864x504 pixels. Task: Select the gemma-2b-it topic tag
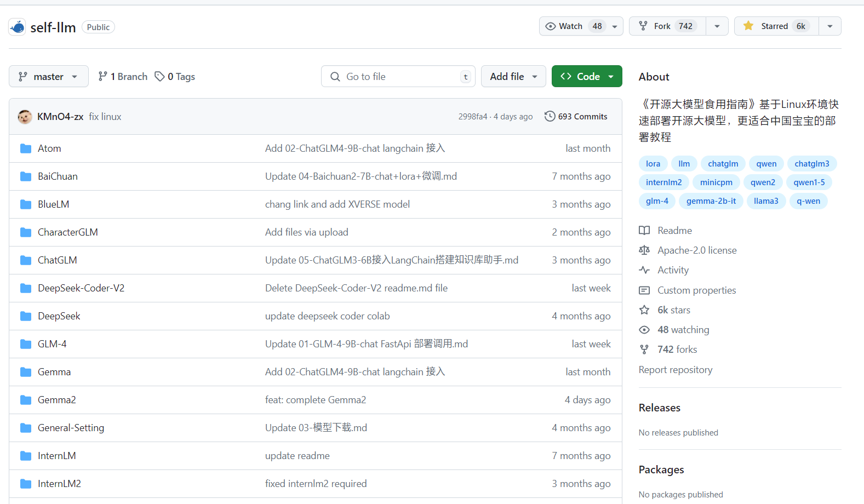(x=711, y=201)
